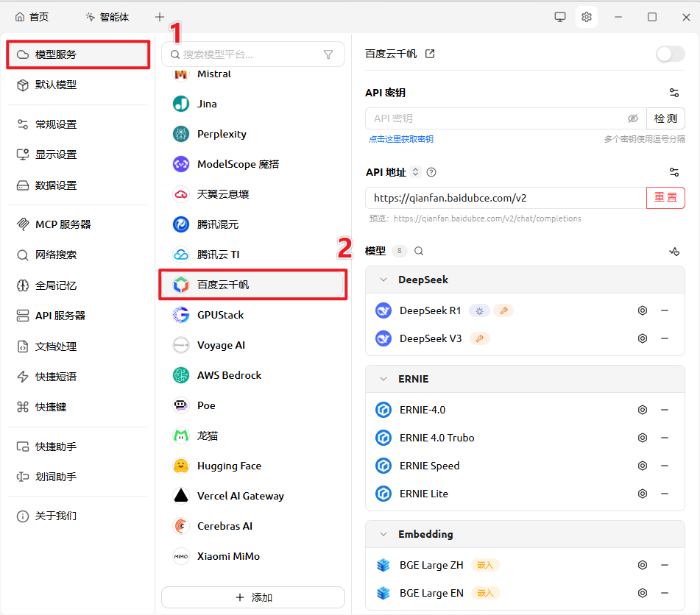Screen dimensions: 700x615
Task: Open settings gear for BGE Large ZH
Action: click(642, 565)
